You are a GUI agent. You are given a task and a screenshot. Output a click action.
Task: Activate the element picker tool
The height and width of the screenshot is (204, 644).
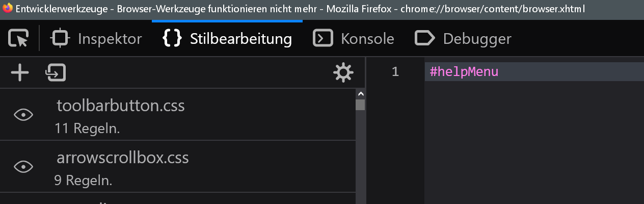click(x=19, y=39)
